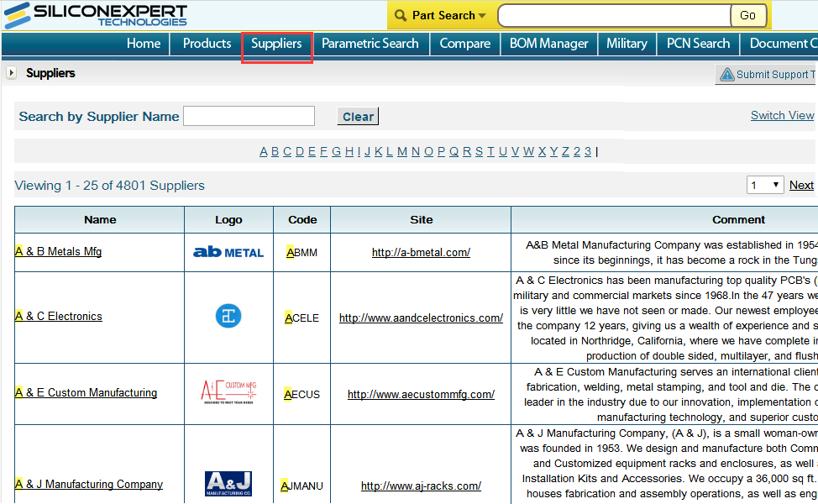Click the Submit Support Ticket warning icon
The image size is (818, 504).
pyautogui.click(x=726, y=75)
